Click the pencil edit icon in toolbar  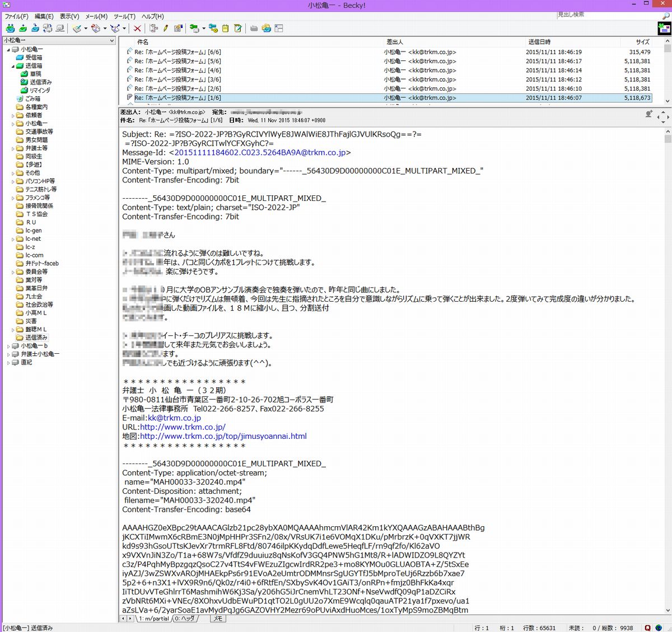point(166,29)
